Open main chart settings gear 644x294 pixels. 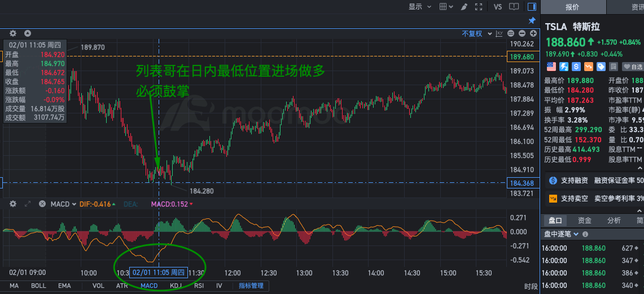coord(13,34)
